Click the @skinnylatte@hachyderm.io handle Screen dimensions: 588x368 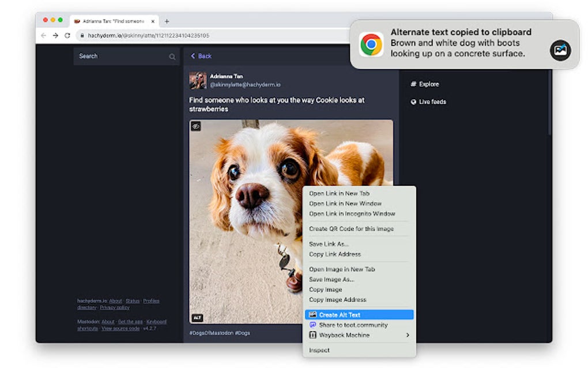click(x=245, y=85)
